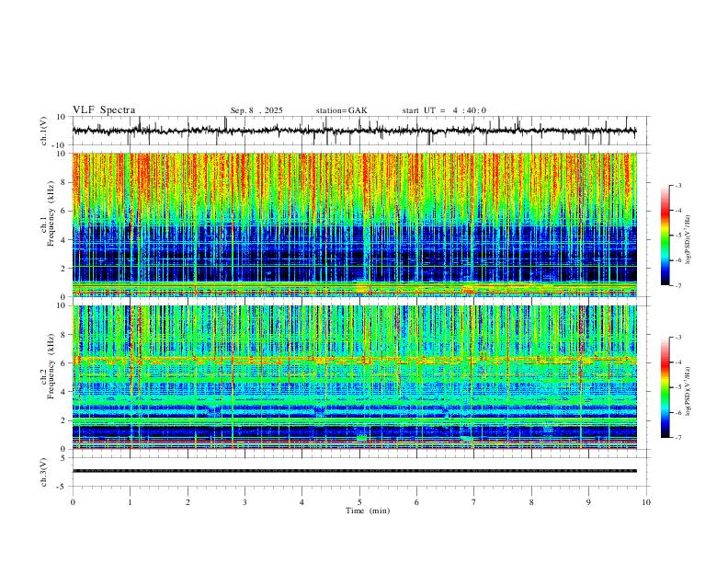Click the ch.1 color scale bar
This screenshot has width=728, height=563.
(665, 236)
